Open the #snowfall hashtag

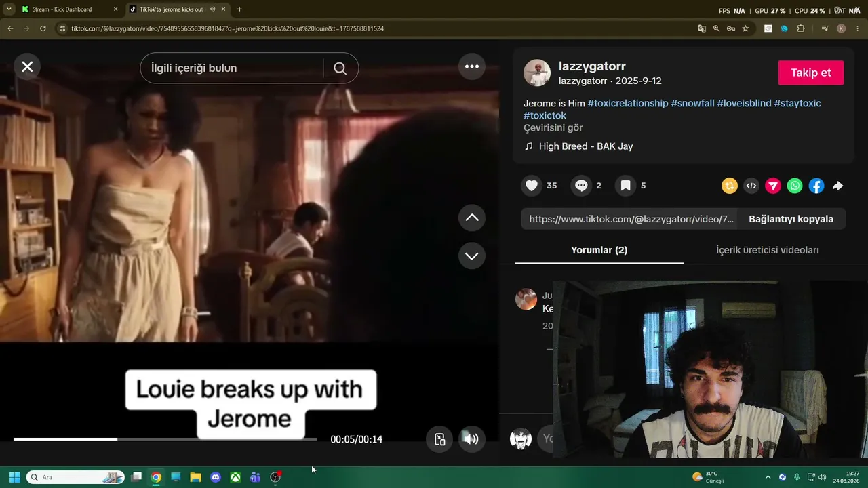pos(692,103)
